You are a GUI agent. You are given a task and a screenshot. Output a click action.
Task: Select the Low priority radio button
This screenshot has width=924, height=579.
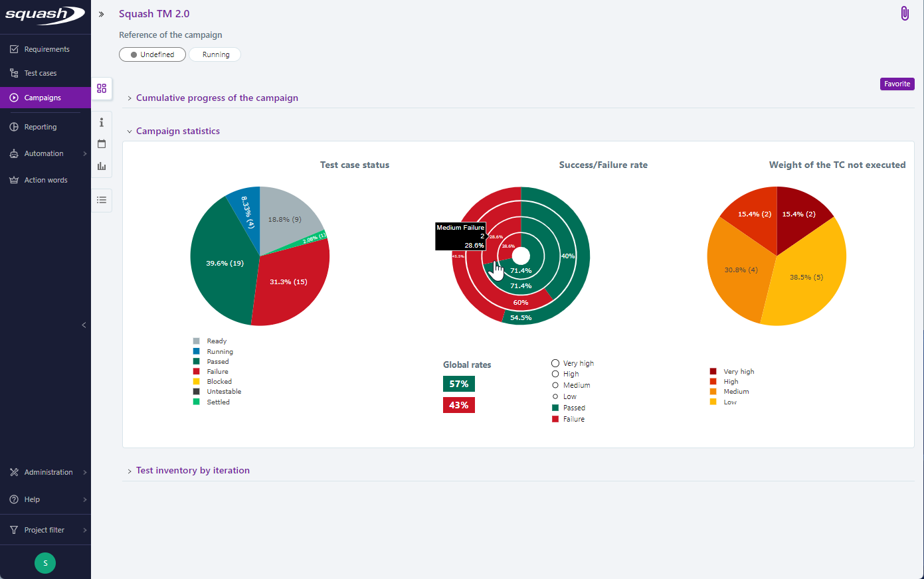coord(555,396)
